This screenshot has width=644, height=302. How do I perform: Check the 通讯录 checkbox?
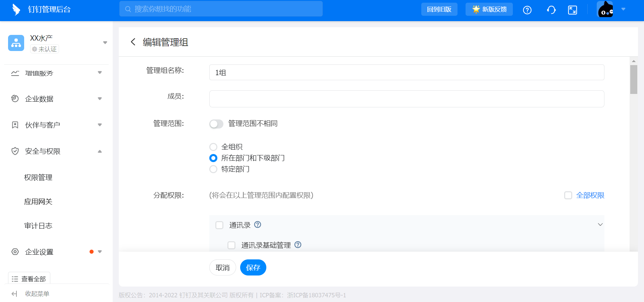click(219, 225)
